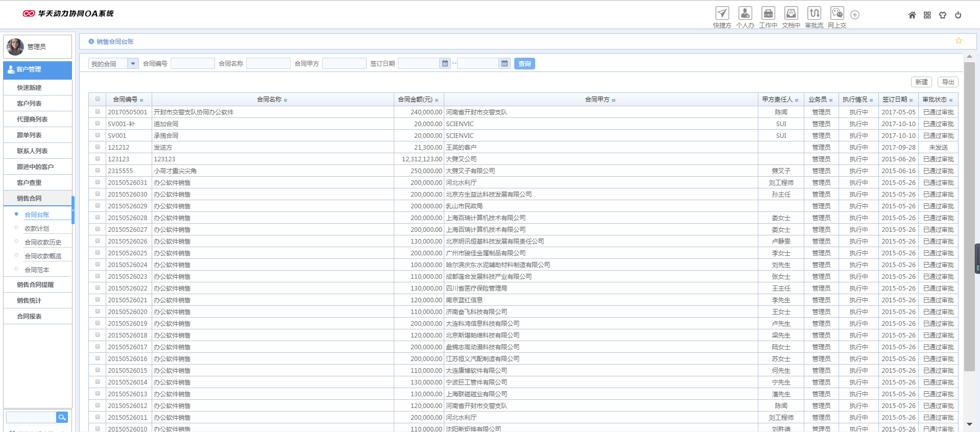Screen dimensions: 980x432
Task: Open 客户列表 in the sidebar
Action: [29, 104]
